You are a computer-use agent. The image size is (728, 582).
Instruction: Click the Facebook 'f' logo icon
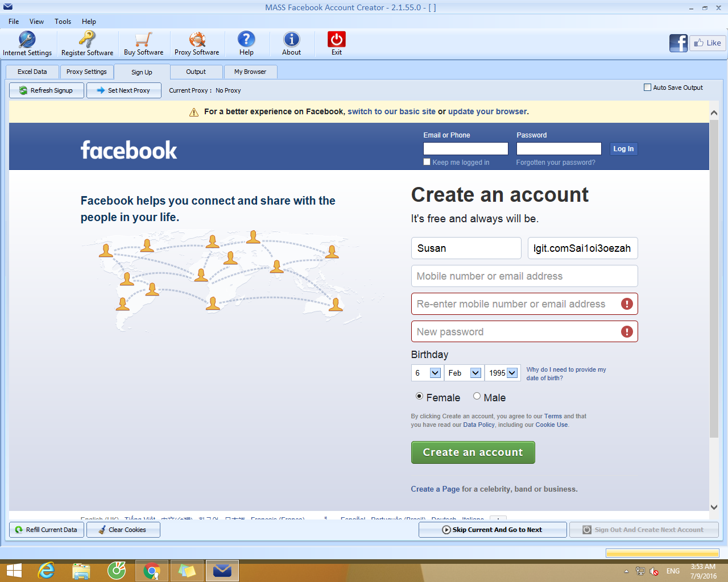coord(679,43)
